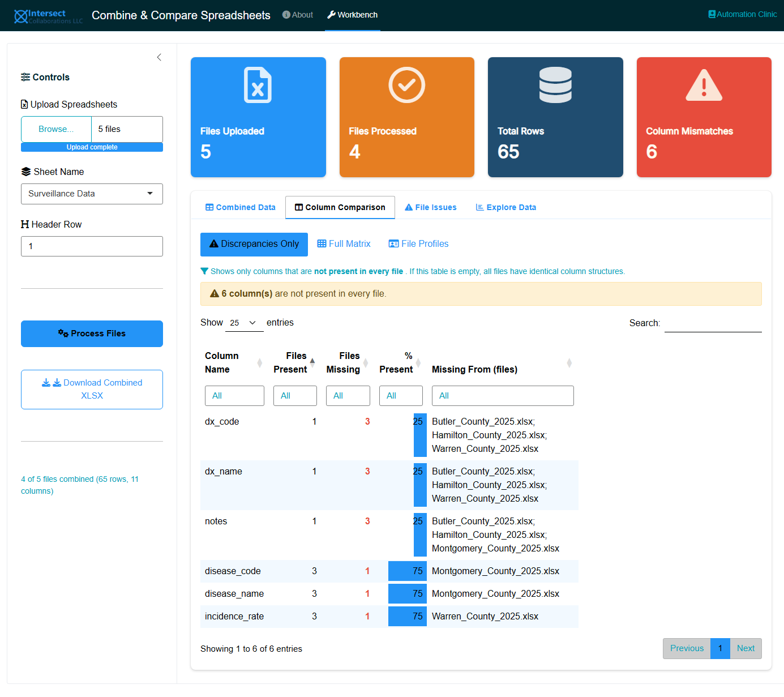784x697 pixels.
Task: Open the Sheet Name dropdown
Action: [x=92, y=194]
